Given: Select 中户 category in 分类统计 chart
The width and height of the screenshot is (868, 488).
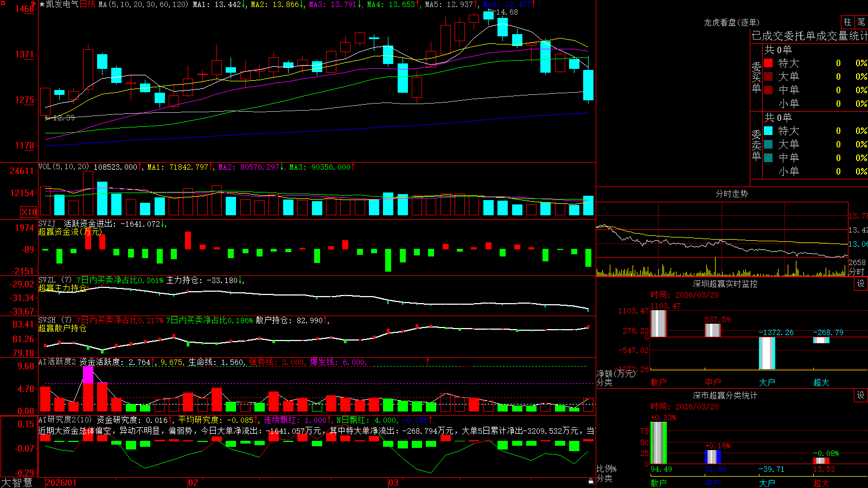Looking at the screenshot, I should point(713,483).
